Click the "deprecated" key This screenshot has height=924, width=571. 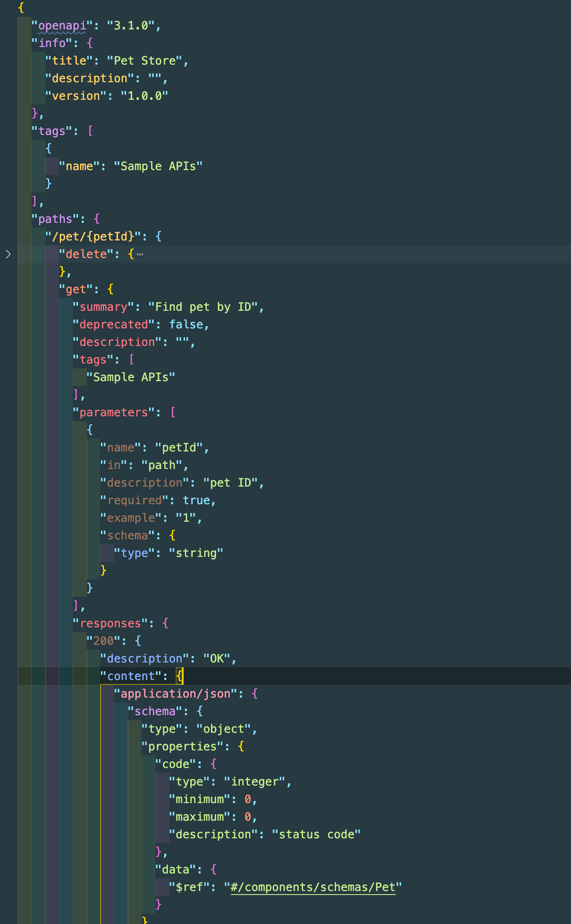(114, 324)
